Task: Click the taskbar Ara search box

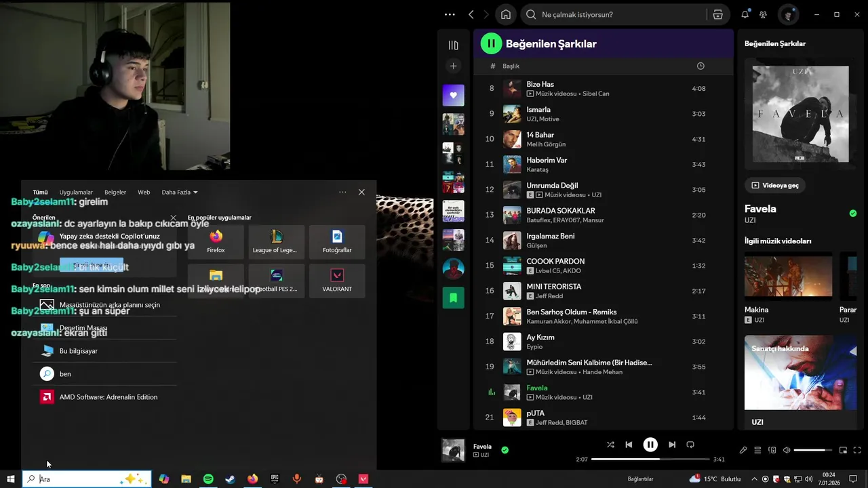Action: click(x=87, y=479)
